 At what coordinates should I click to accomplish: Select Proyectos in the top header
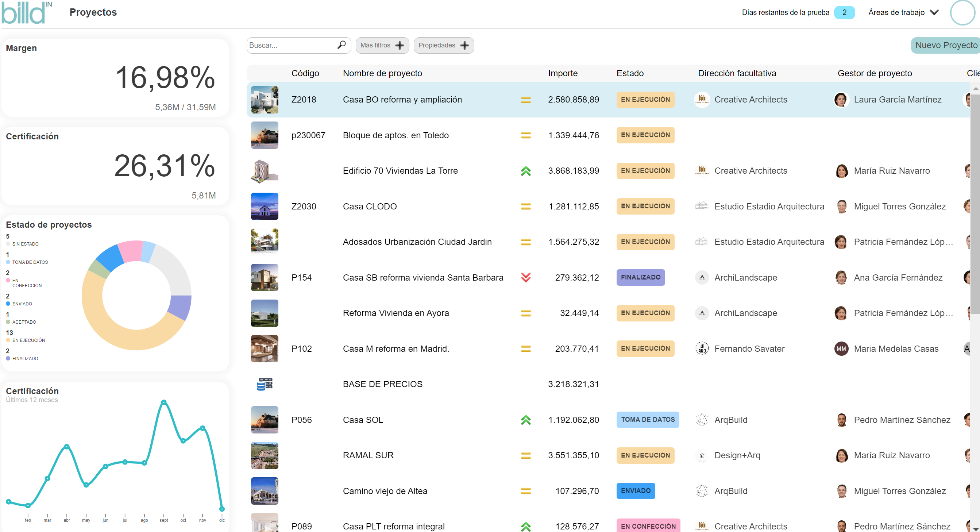click(93, 12)
